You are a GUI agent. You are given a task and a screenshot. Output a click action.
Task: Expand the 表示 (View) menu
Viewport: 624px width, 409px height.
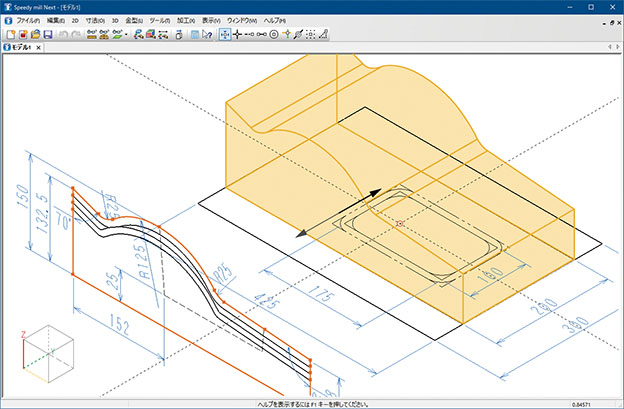(x=212, y=20)
